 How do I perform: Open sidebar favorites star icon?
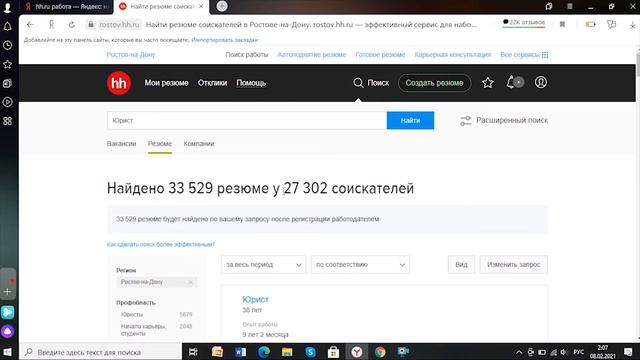click(x=7, y=64)
